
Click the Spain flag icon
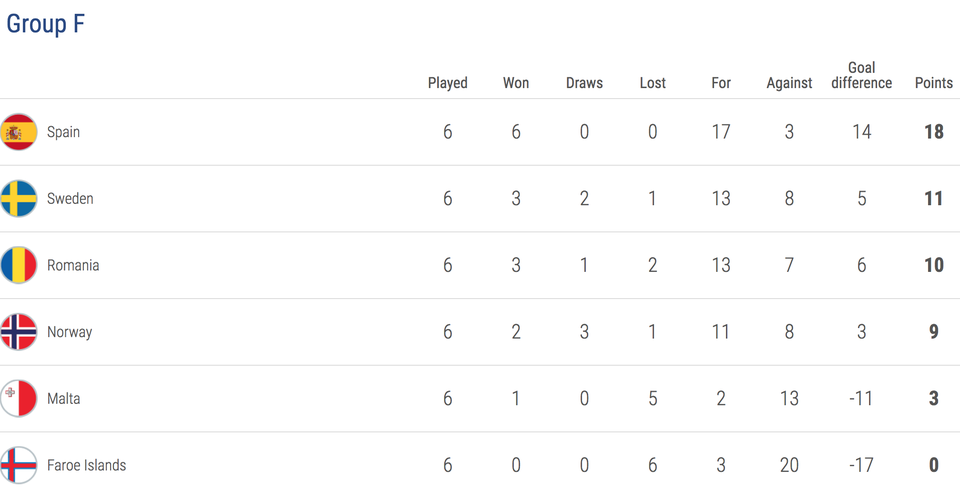[x=18, y=132]
